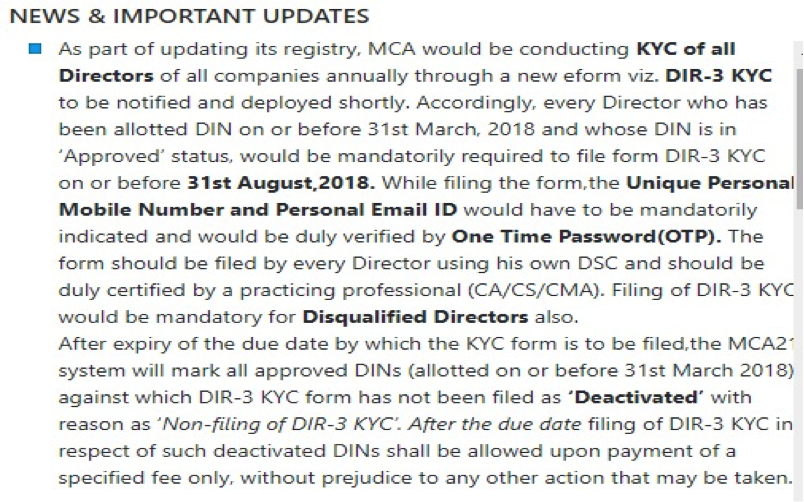Image resolution: width=804 pixels, height=502 pixels.
Task: Click bold 'Unique Personal' text
Action: pos(710,183)
